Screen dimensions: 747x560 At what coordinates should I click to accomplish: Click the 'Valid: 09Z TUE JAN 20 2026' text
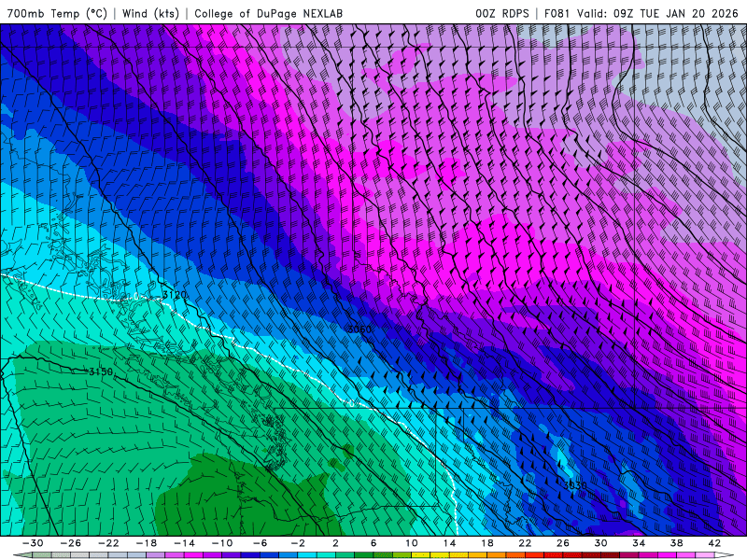657,13
